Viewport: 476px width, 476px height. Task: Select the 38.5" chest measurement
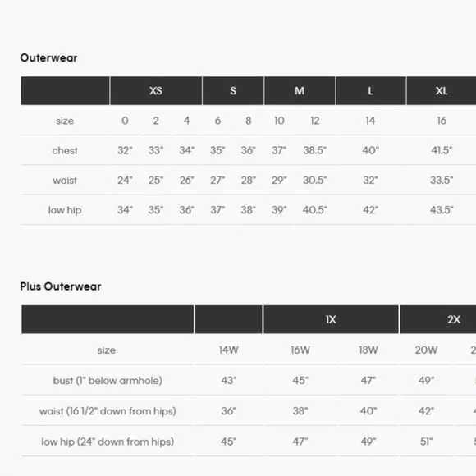tap(315, 150)
